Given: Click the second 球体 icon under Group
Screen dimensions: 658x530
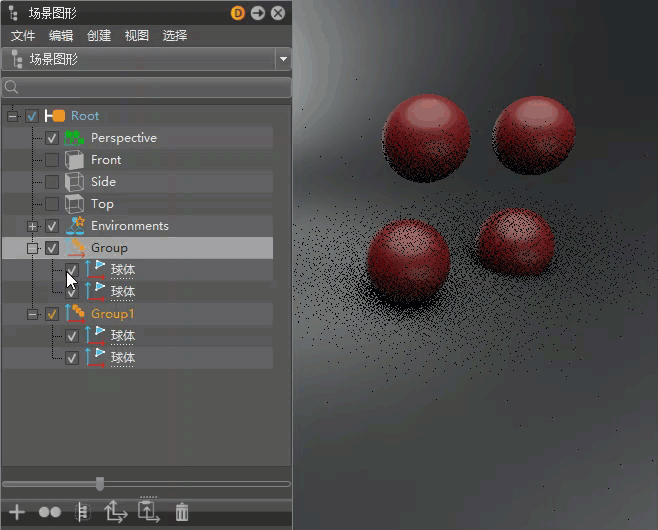Looking at the screenshot, I should pos(95,292).
